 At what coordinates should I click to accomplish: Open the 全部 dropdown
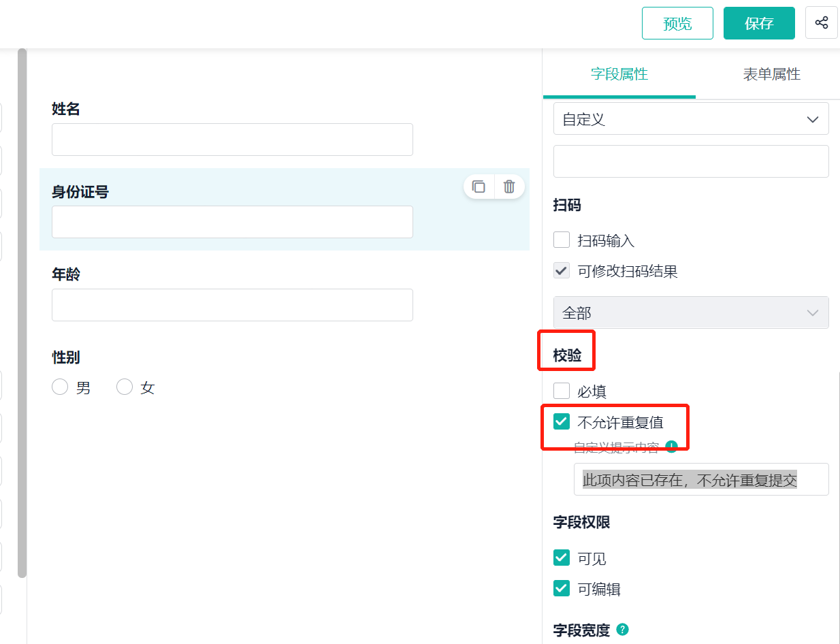[x=691, y=312]
